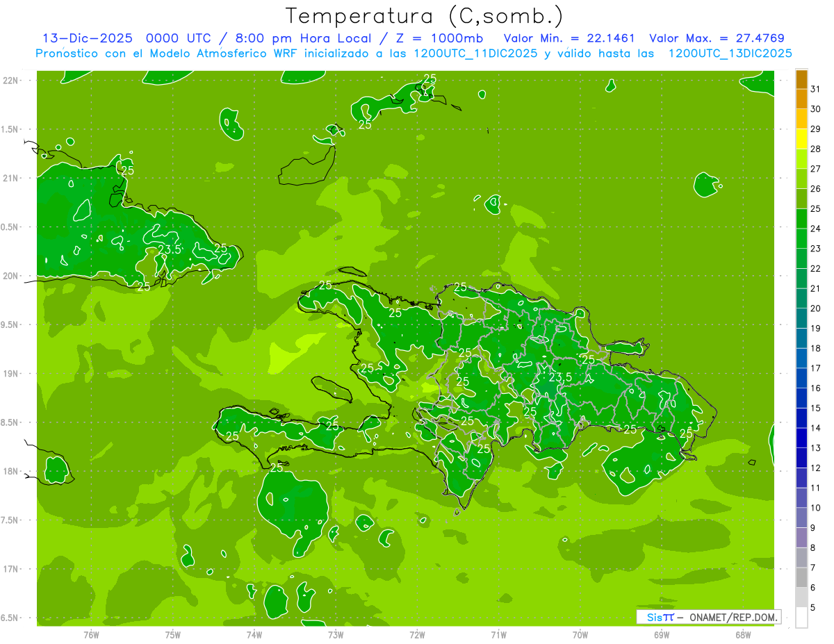Click longitude axis label '76W'
The image size is (834, 644).
pos(91,634)
